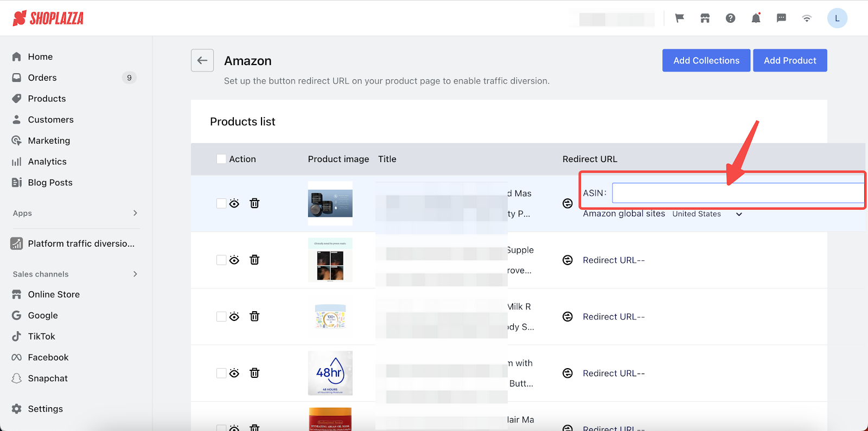This screenshot has width=868, height=431.
Task: Click the Redirect URL column header
Action: tap(590, 159)
